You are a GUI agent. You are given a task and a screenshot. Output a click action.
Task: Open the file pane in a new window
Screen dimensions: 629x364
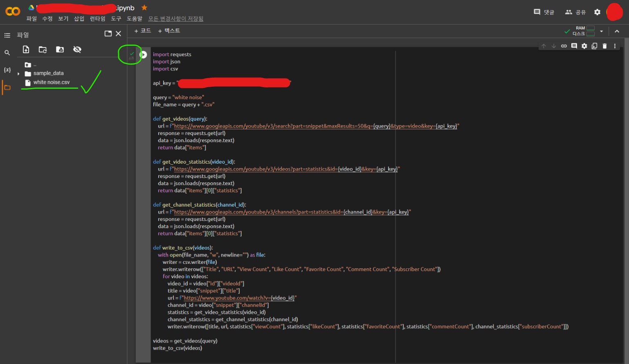108,34
